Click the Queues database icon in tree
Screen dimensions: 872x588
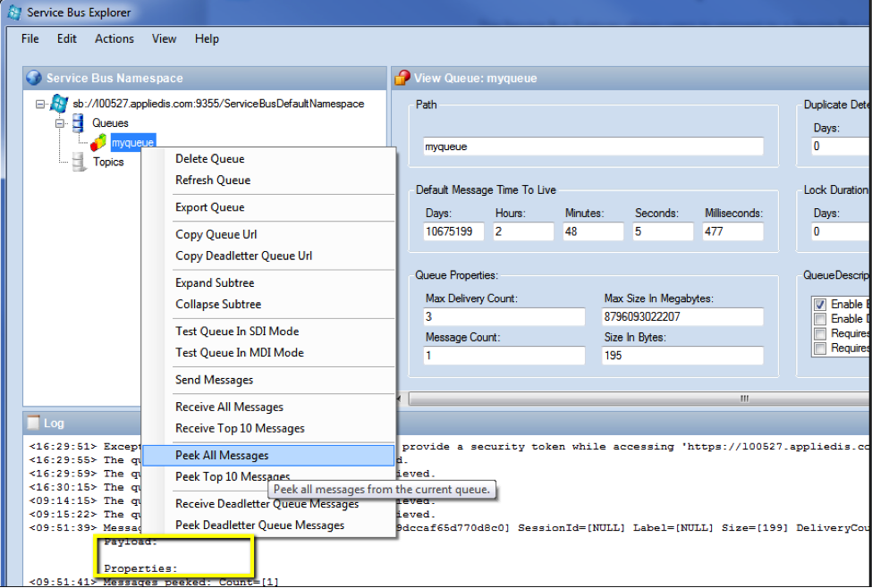click(78, 123)
